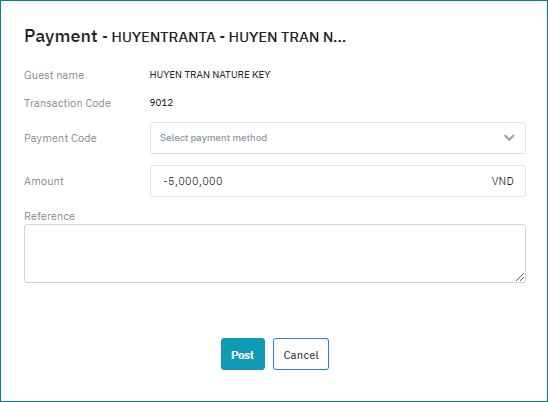The width and height of the screenshot is (548, 402).
Task: Click the chevron arrow in payment method selector
Action: (x=509, y=138)
